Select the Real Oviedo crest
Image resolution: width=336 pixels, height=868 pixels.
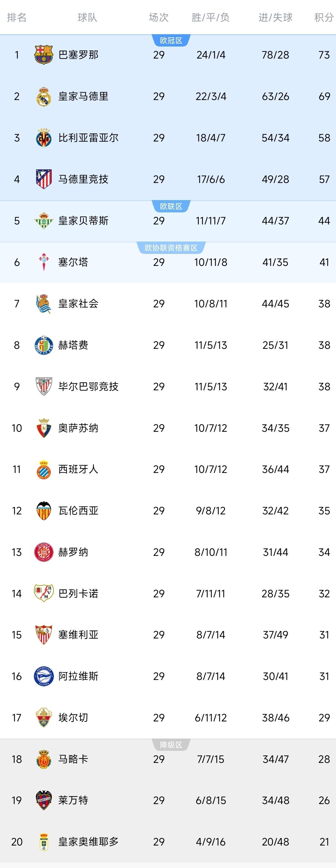coord(44,842)
